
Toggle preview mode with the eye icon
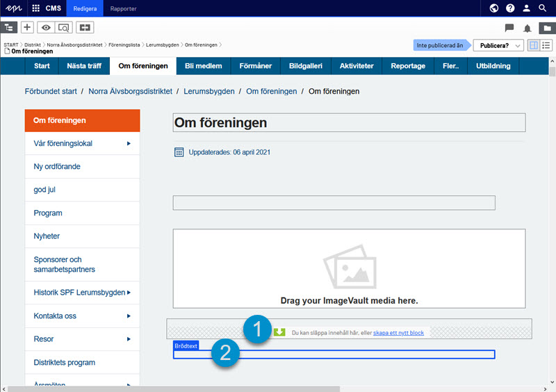pyautogui.click(x=47, y=28)
